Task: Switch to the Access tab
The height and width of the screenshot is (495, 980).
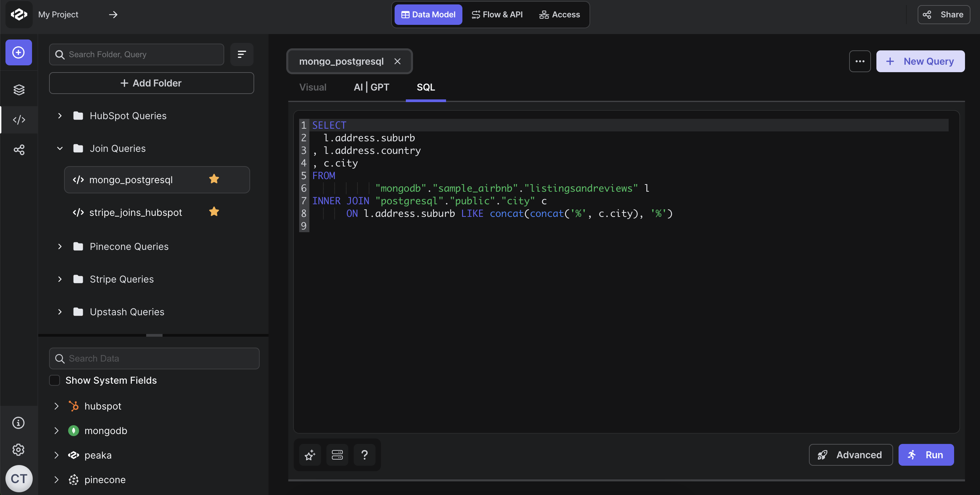Action: (559, 14)
